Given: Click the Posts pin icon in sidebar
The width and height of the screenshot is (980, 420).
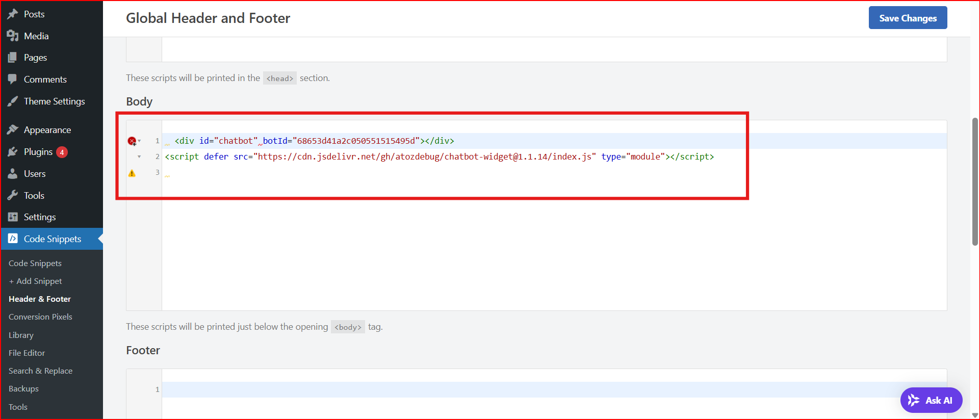Looking at the screenshot, I should click(13, 14).
